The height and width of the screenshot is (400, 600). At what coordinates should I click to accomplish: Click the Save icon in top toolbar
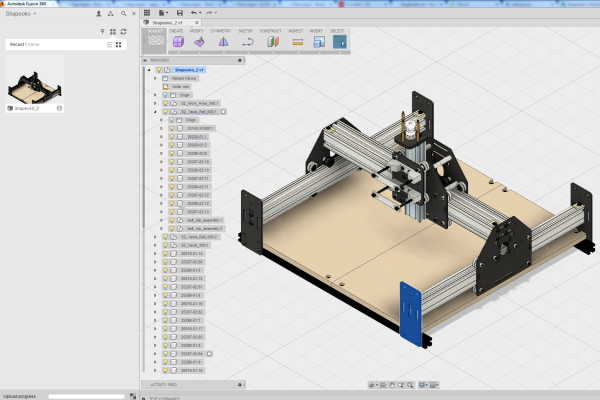click(x=178, y=13)
